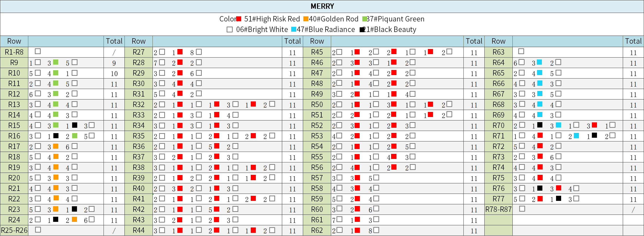Click the Piquant Green legend swatch
This screenshot has height=236, width=644.
pyautogui.click(x=365, y=19)
